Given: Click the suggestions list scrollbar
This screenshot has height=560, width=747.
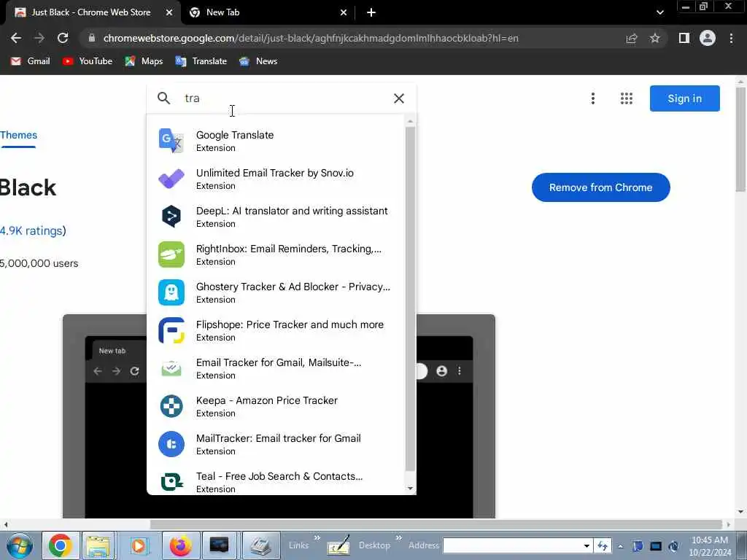Looking at the screenshot, I should click(410, 298).
